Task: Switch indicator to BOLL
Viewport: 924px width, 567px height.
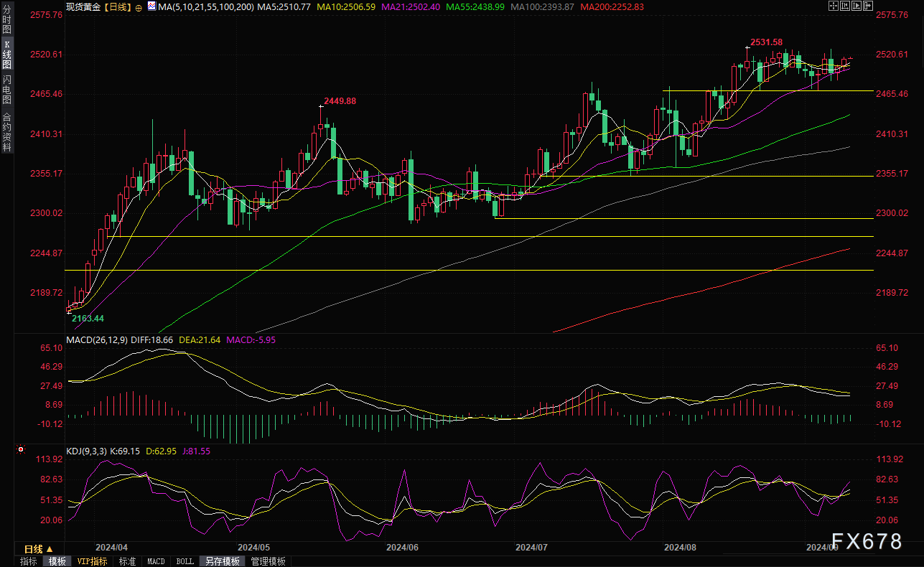Action: coord(185,561)
